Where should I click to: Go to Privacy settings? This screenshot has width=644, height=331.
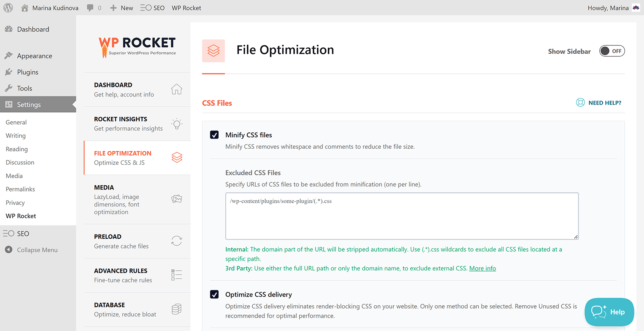pos(15,202)
